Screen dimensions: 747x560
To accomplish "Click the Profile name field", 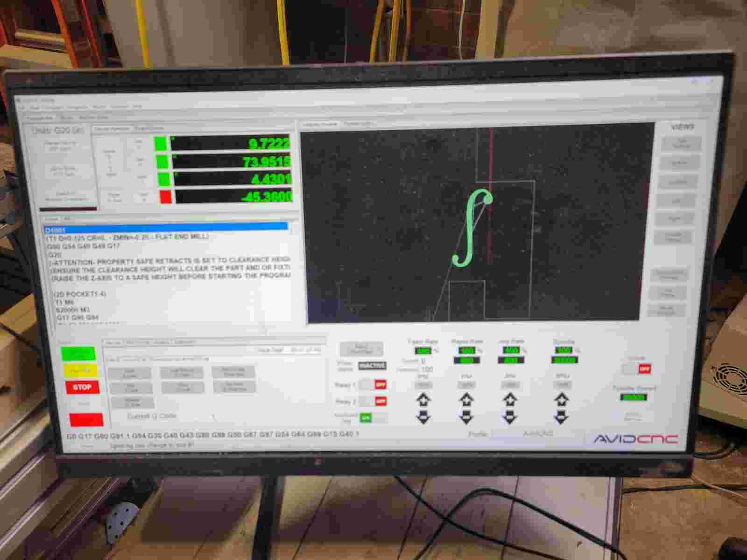I will pyautogui.click(x=537, y=434).
